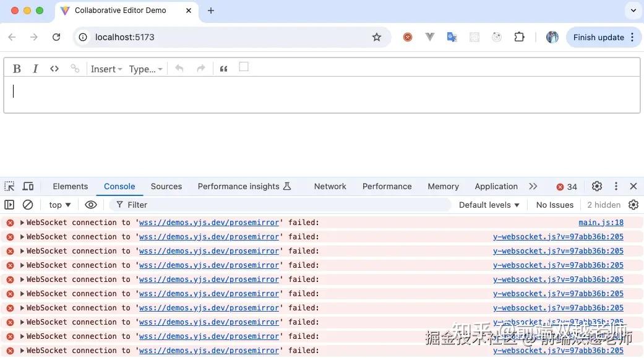Click the Finish update button

[x=598, y=37]
